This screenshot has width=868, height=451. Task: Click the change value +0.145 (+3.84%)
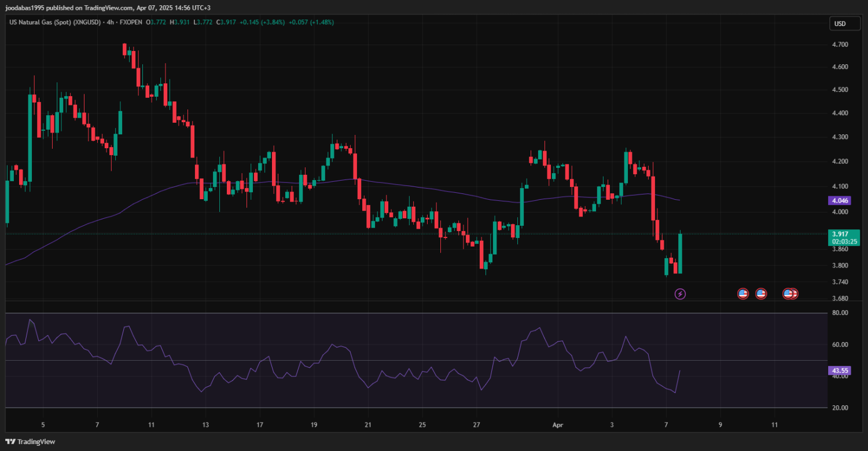(x=262, y=23)
